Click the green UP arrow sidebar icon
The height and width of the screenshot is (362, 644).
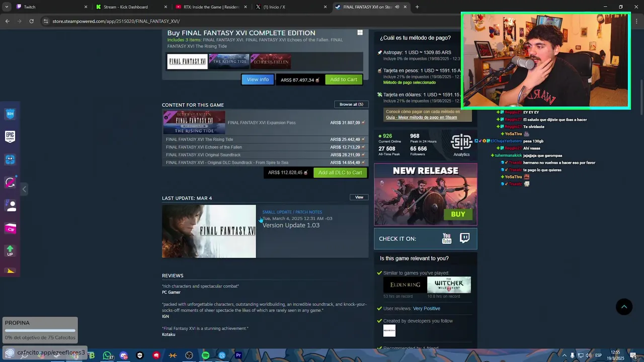point(10,250)
